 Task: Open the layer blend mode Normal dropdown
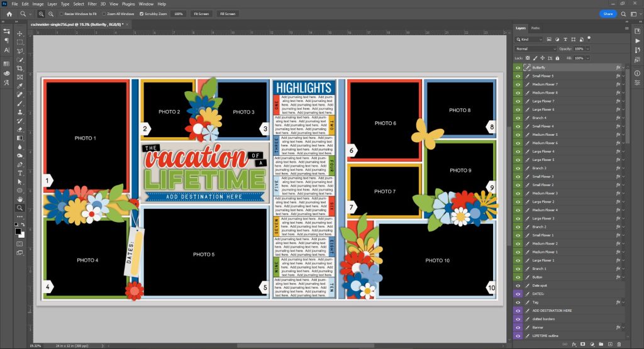pos(536,48)
